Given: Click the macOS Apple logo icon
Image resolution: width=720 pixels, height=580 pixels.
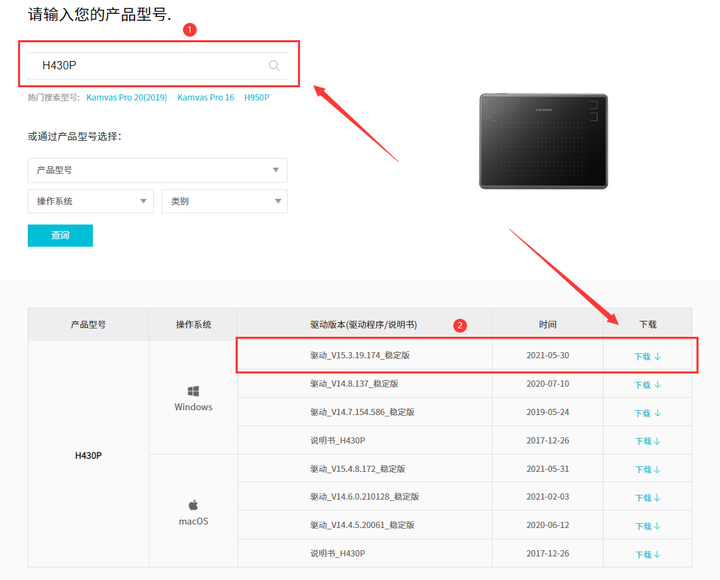Looking at the screenshot, I should click(194, 505).
